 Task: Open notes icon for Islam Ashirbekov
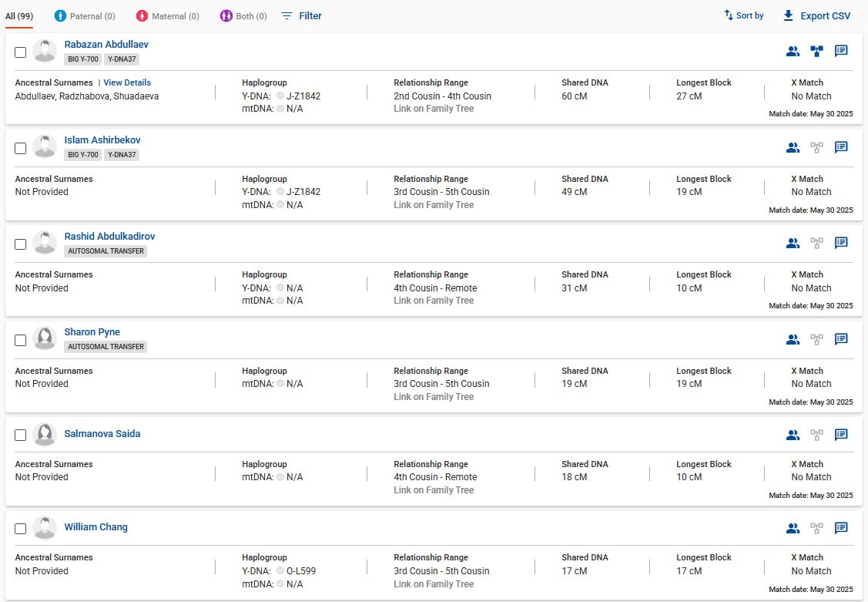[841, 146]
